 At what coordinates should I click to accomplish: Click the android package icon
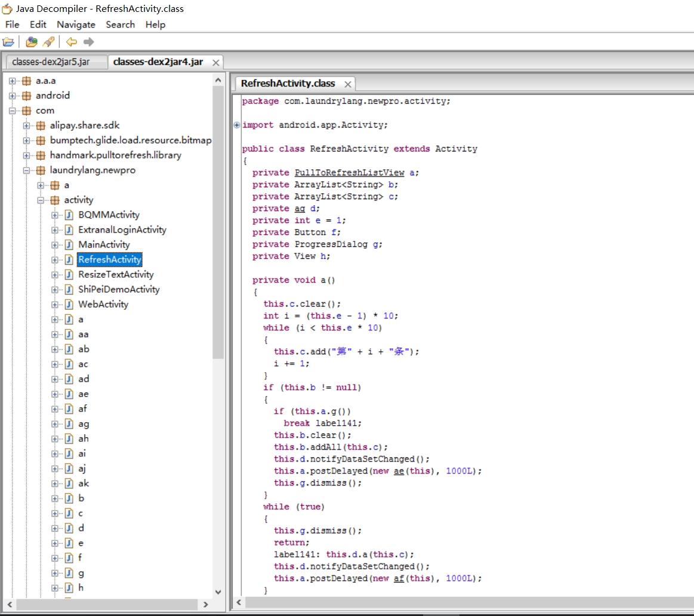coord(26,95)
